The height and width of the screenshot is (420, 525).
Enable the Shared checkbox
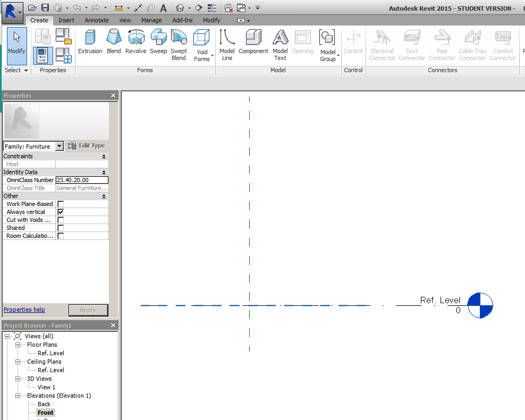[61, 227]
